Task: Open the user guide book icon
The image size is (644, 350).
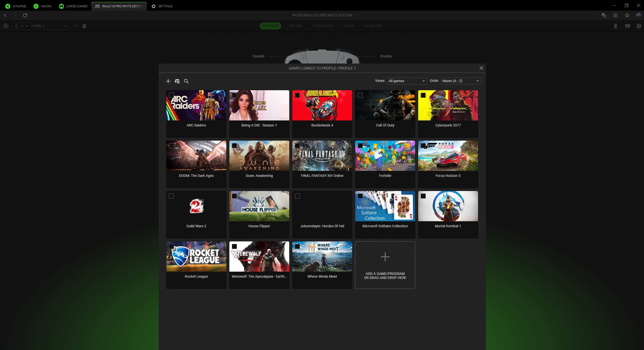Action: click(628, 26)
